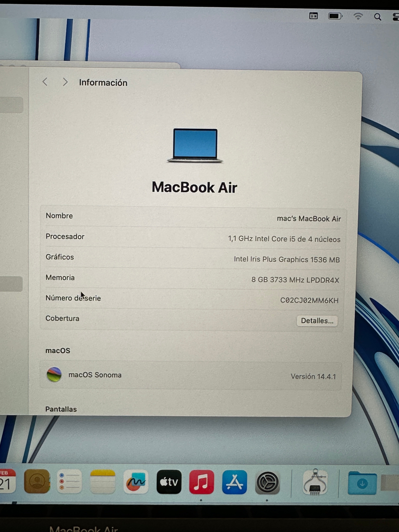This screenshot has height=532, width=399.
Task: Click the 'Gráficos' row label
Action: pyautogui.click(x=60, y=257)
